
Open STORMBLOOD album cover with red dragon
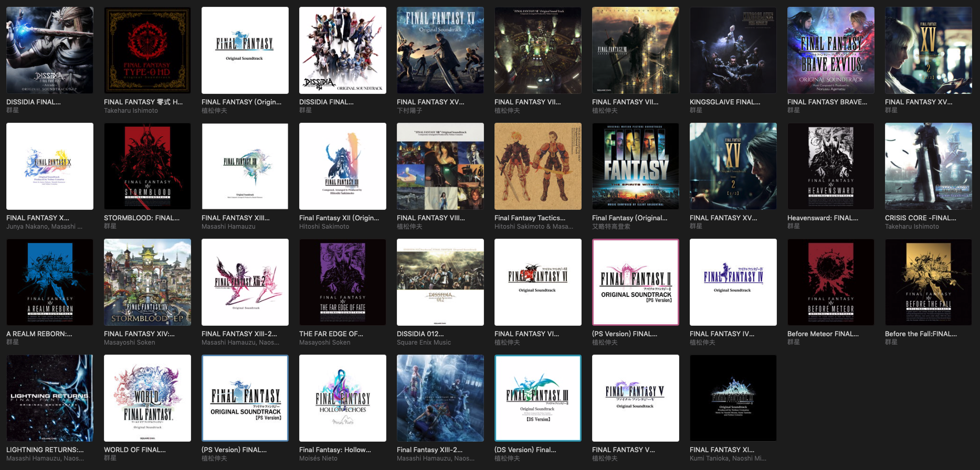click(147, 166)
